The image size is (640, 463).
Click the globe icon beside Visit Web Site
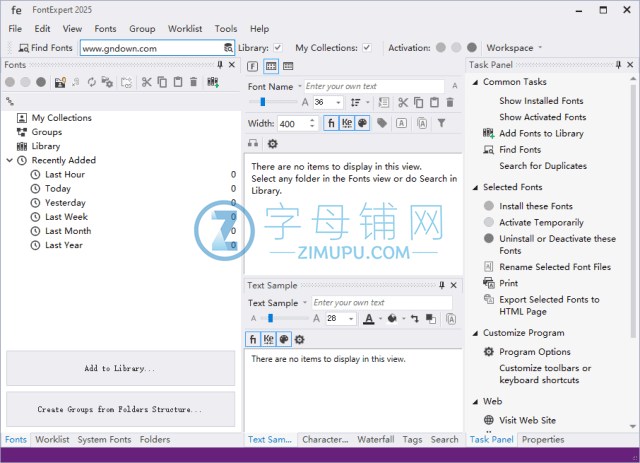coord(489,420)
